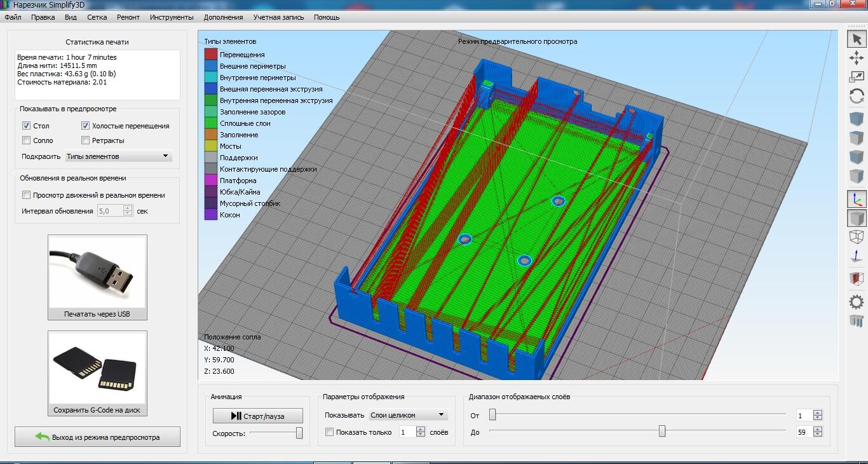This screenshot has width=868, height=464.
Task: Open the cross-section view tool
Action: tap(857, 278)
